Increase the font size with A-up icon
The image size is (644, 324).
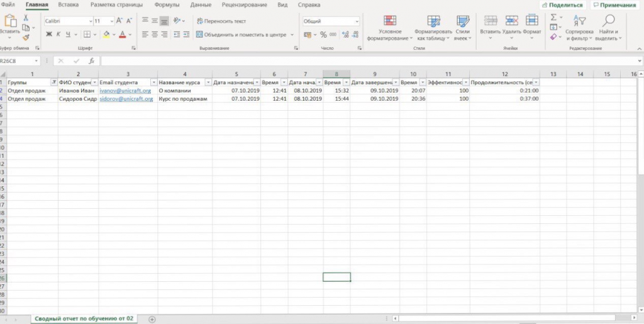119,21
